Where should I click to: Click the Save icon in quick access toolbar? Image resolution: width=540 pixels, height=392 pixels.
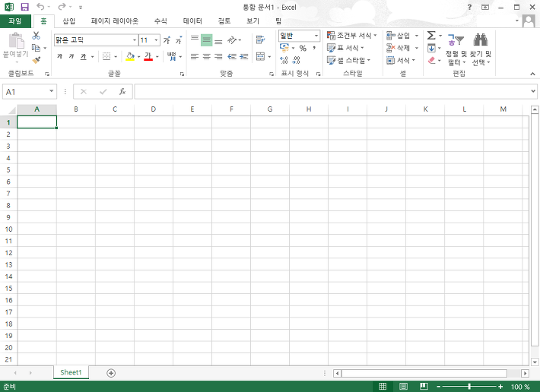pyautogui.click(x=25, y=7)
